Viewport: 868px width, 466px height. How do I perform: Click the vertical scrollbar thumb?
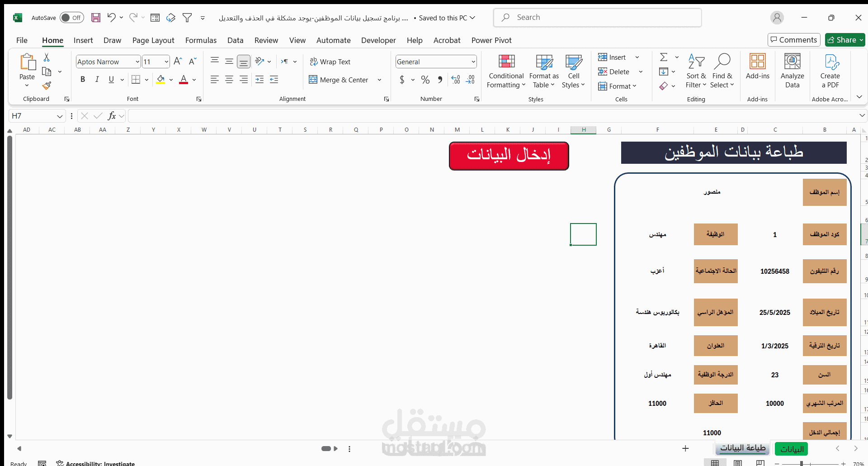(x=10, y=268)
